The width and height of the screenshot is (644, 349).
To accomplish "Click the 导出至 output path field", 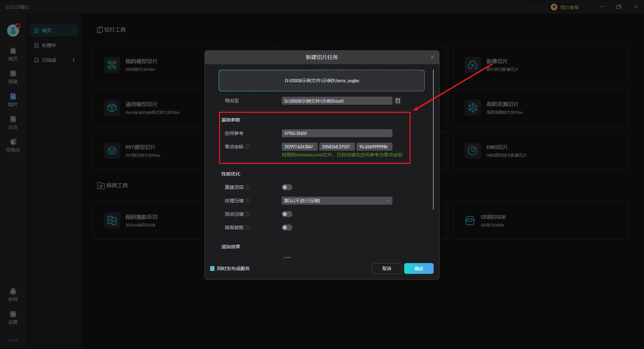I will (x=337, y=101).
